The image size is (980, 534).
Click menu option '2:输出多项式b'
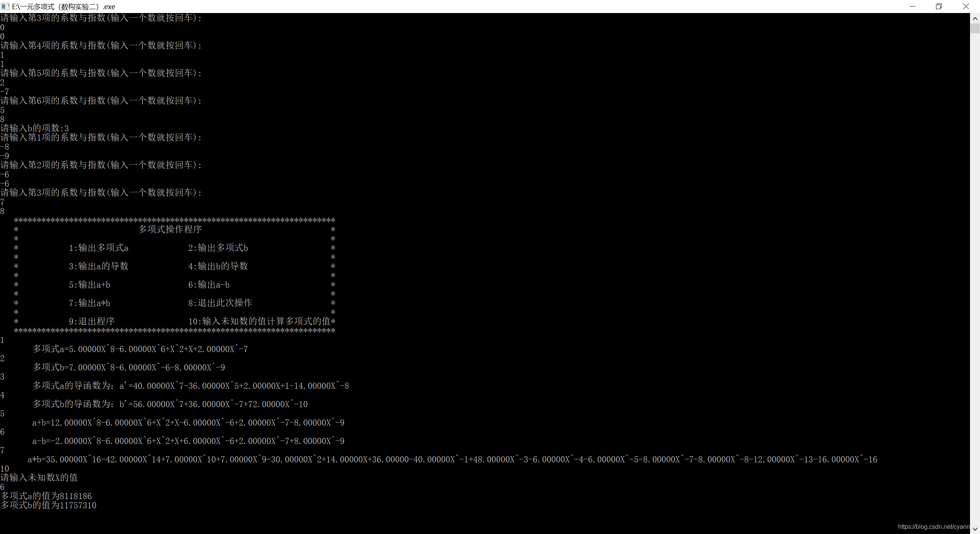click(x=218, y=248)
